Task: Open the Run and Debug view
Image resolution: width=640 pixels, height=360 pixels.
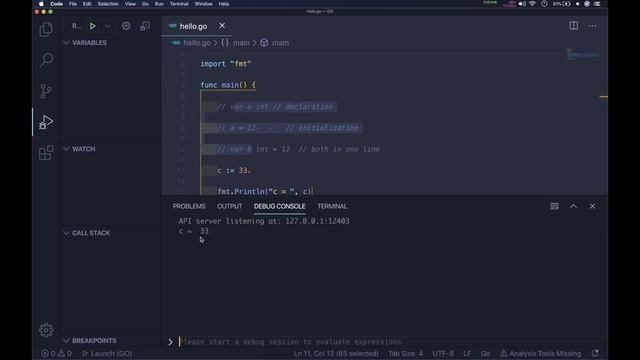Action: pos(46,122)
